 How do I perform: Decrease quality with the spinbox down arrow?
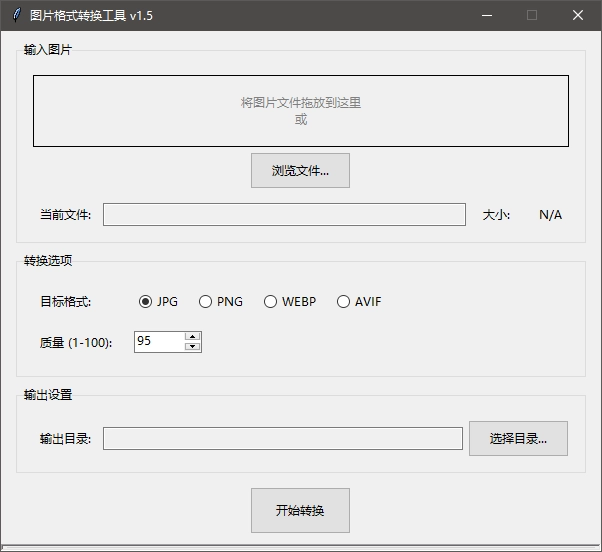click(193, 347)
